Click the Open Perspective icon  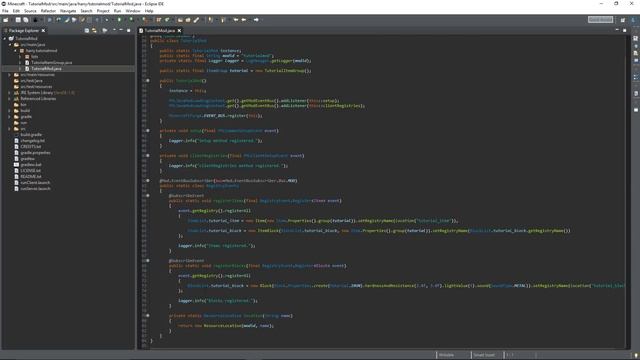point(623,20)
